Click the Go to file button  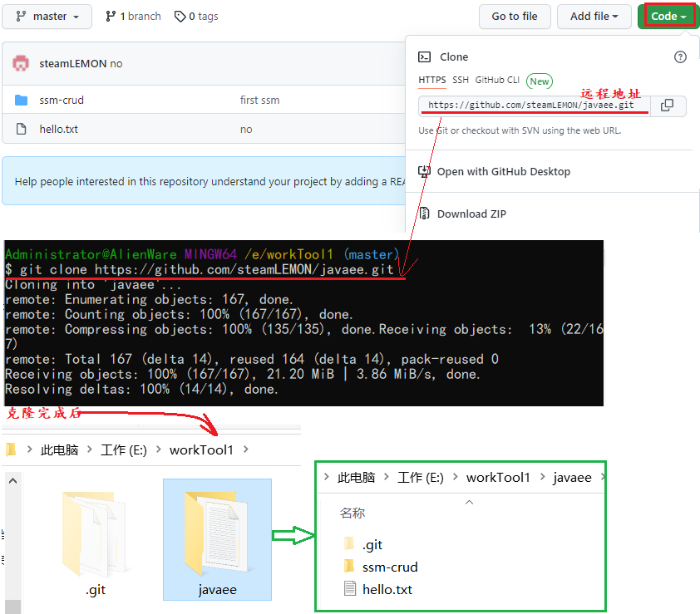pos(515,17)
